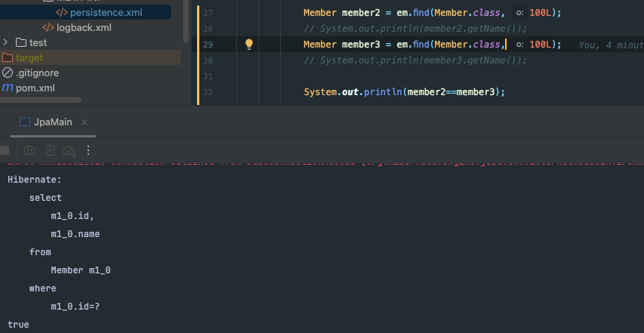This screenshot has height=333, width=644.
Task: Select the target folder in project tree
Action: click(29, 58)
